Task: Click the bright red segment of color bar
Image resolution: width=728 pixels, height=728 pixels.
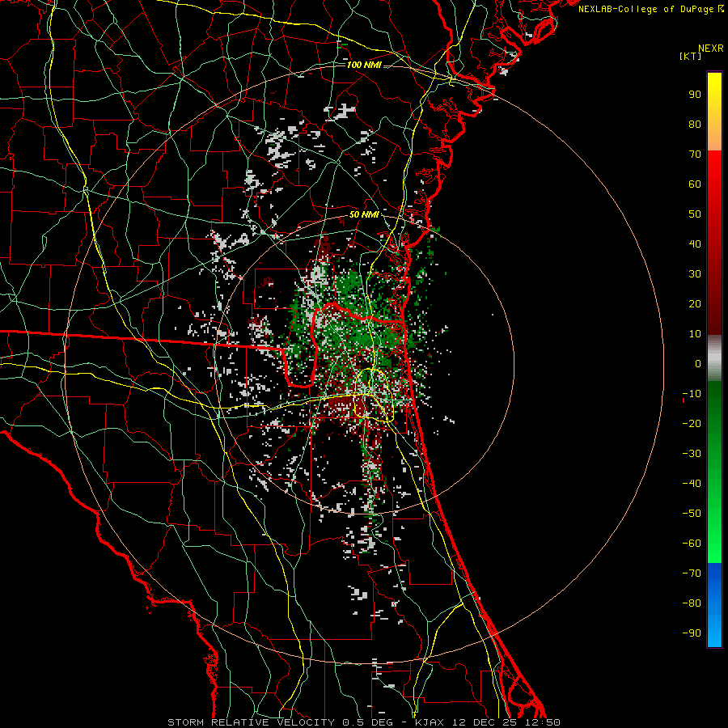Action: coord(714,186)
